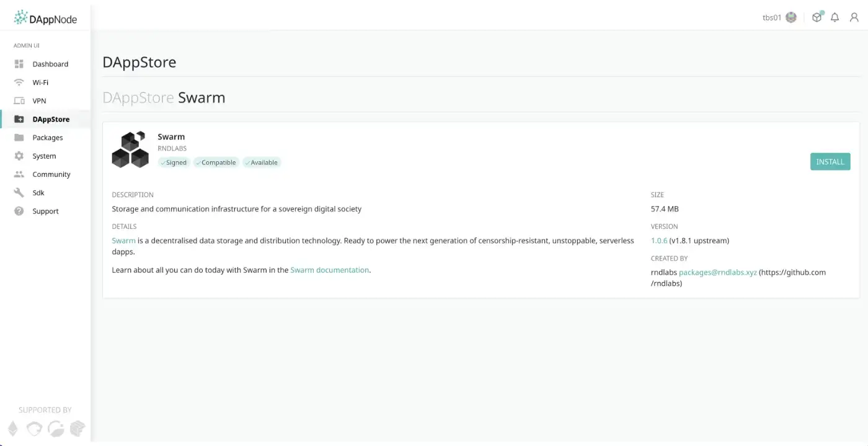868x446 pixels.
Task: Click the version 1.0.6 link
Action: point(659,241)
